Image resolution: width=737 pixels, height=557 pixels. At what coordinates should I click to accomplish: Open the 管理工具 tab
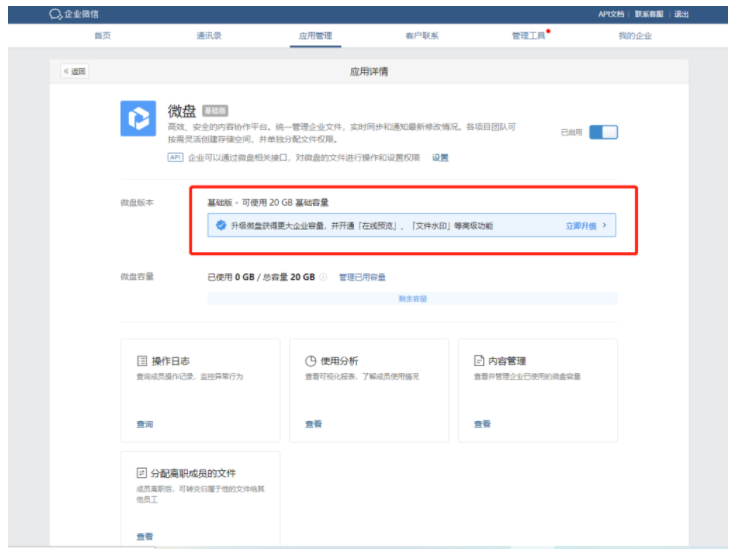[529, 36]
